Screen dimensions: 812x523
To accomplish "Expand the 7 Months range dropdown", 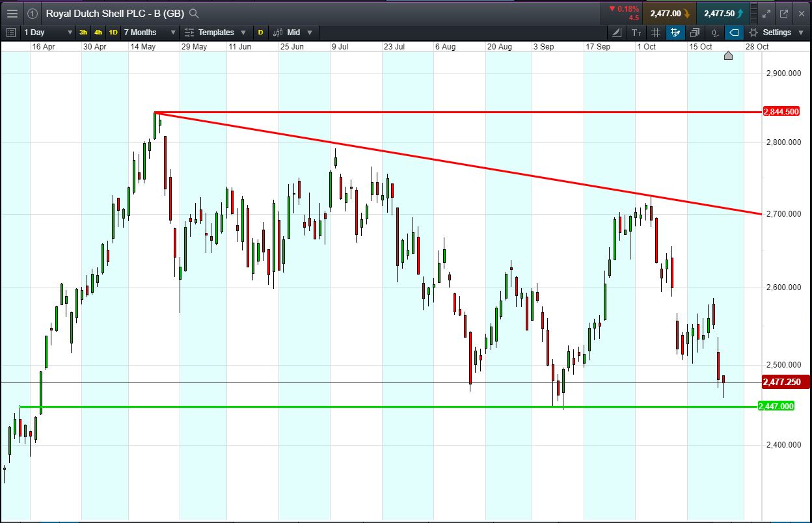I will 150,32.
